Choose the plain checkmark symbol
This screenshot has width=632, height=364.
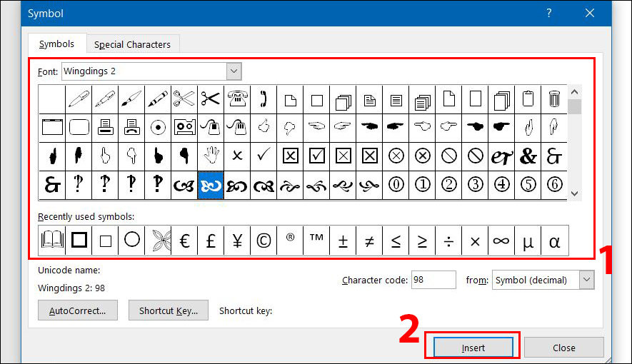coord(263,156)
